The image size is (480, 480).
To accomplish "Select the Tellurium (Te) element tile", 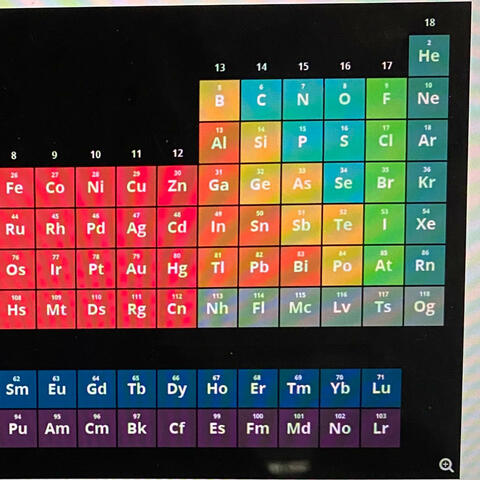I will pyautogui.click(x=343, y=225).
